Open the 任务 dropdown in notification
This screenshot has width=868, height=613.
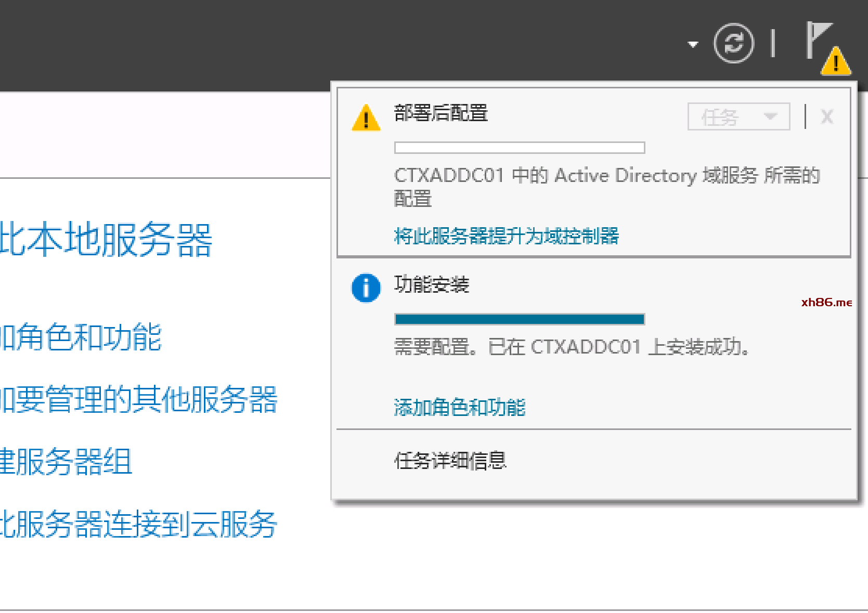(x=739, y=117)
